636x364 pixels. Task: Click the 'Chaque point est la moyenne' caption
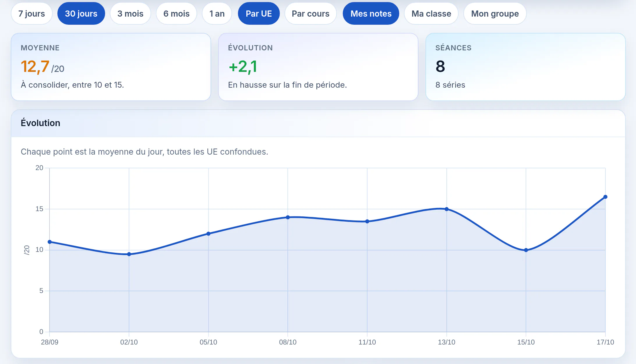click(x=144, y=152)
